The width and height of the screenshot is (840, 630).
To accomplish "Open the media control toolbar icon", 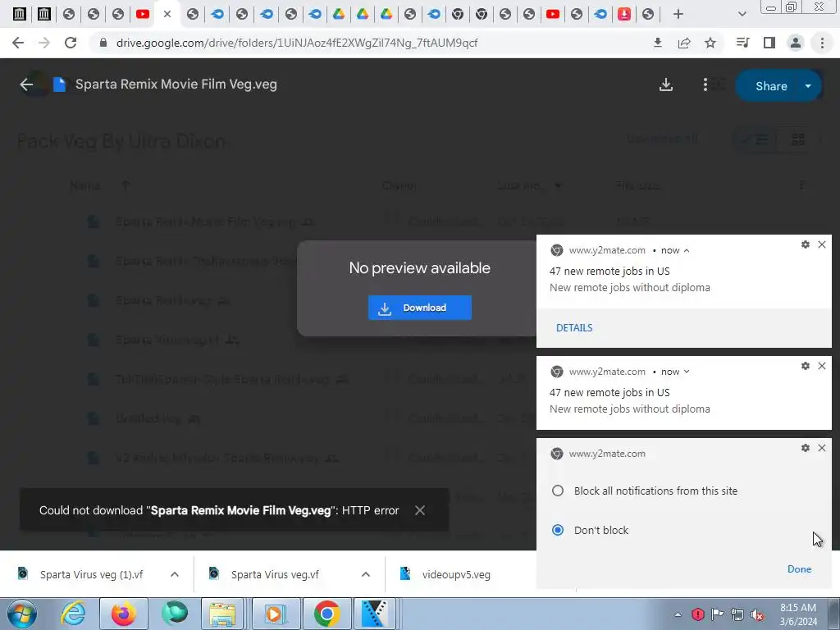I will [742, 43].
